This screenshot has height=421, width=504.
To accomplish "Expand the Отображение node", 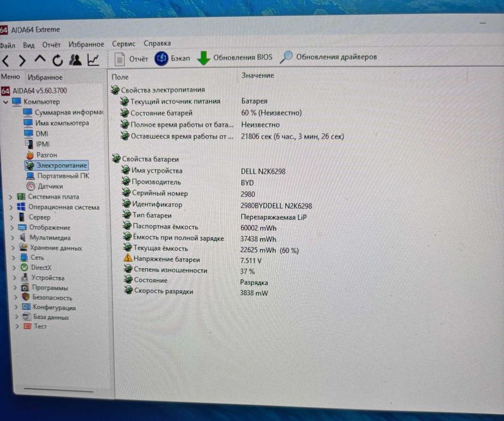I will pyautogui.click(x=12, y=228).
